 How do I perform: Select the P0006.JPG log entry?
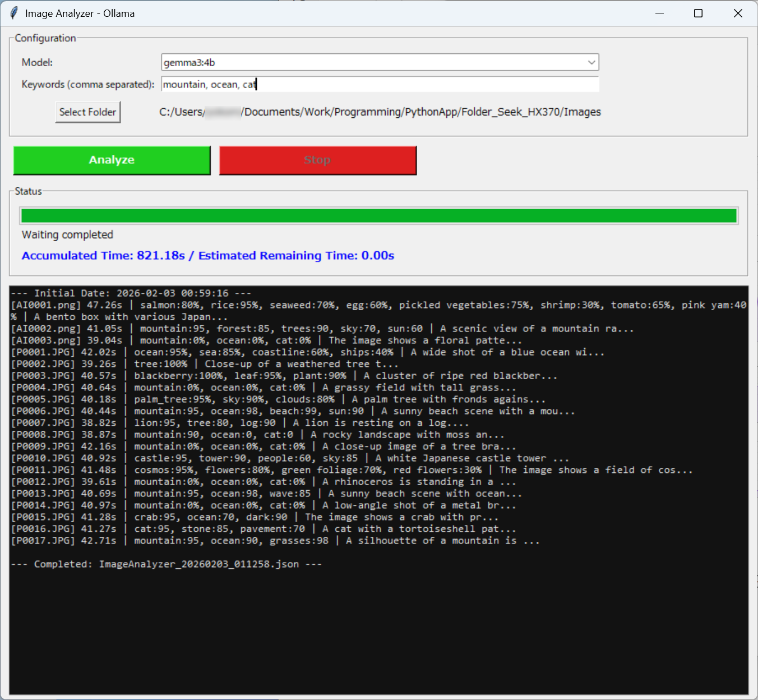pyautogui.click(x=293, y=411)
